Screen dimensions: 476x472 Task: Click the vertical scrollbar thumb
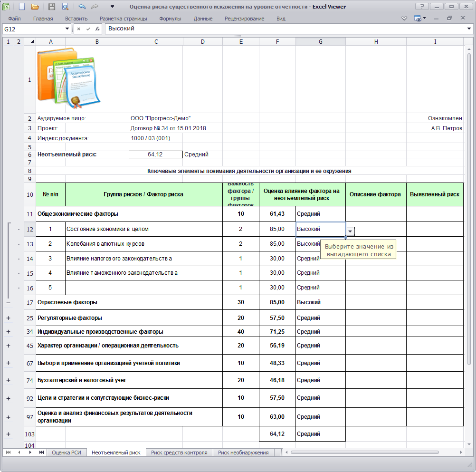469,209
